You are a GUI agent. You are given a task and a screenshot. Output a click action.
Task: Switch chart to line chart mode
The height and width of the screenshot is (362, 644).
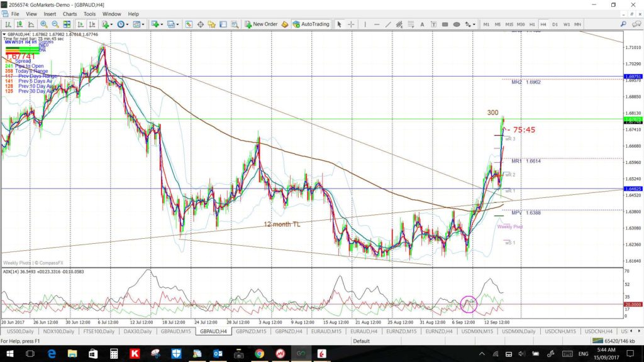pos(31,25)
